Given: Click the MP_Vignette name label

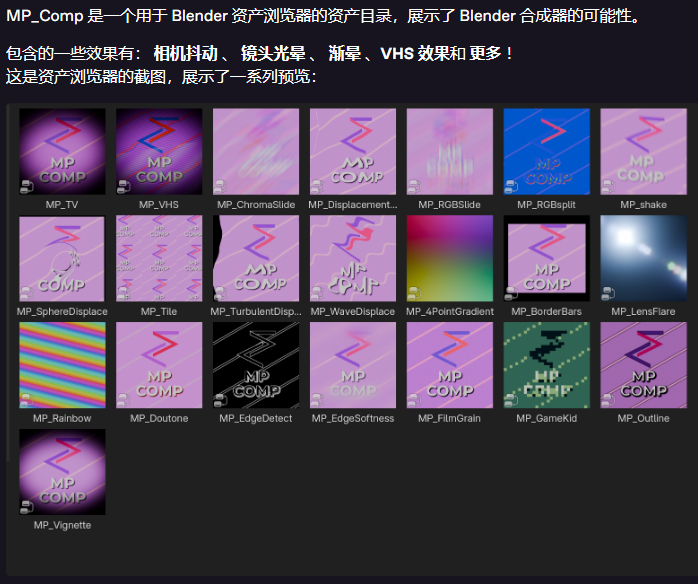Looking at the screenshot, I should coord(62,525).
